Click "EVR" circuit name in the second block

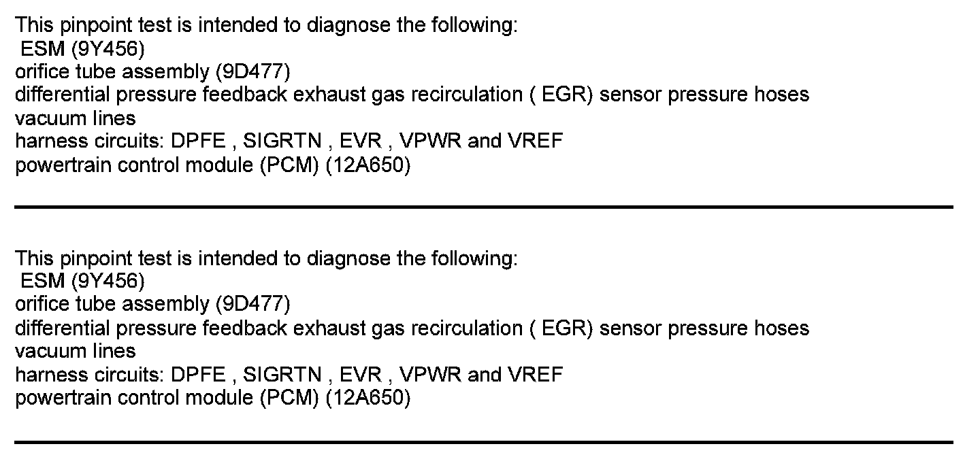[358, 375]
